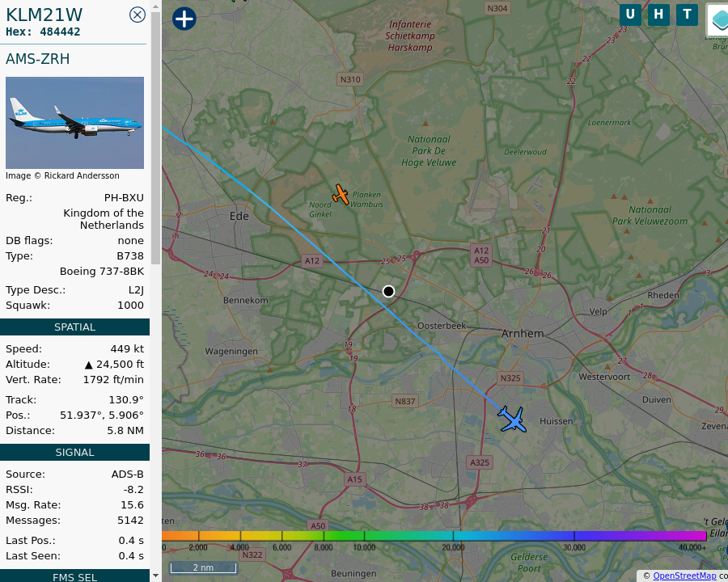Click the Oosterbeek label on map
The height and width of the screenshot is (582, 728).
point(442,326)
